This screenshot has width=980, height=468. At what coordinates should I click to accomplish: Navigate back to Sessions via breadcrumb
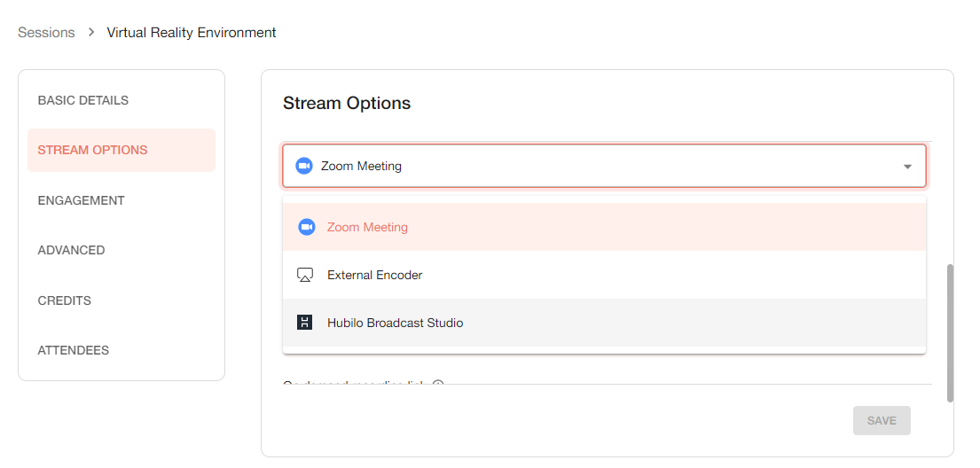point(46,33)
